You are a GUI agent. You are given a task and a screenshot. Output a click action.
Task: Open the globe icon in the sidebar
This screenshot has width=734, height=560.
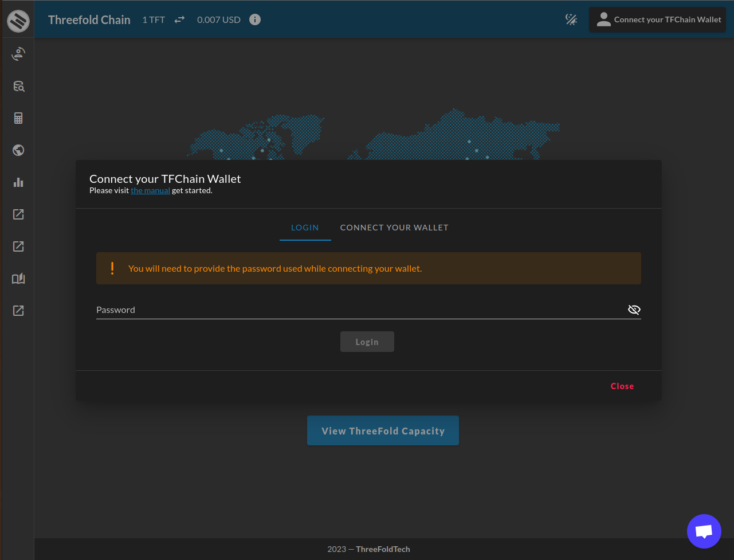click(18, 150)
